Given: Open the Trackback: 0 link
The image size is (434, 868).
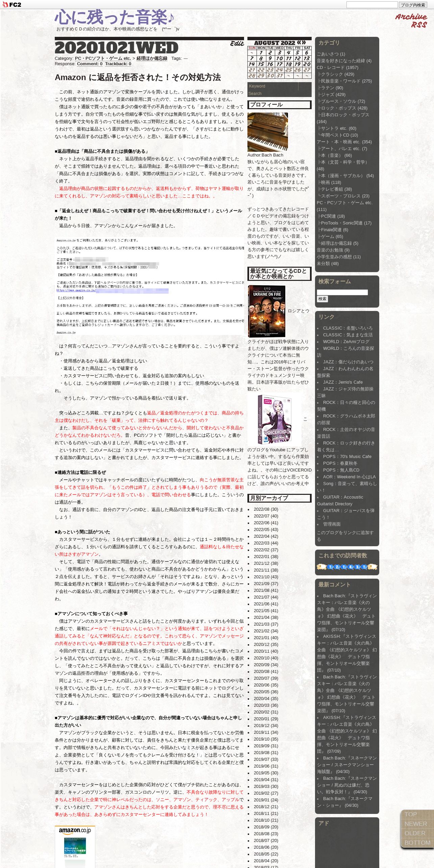Looking at the screenshot, I should click(118, 64).
